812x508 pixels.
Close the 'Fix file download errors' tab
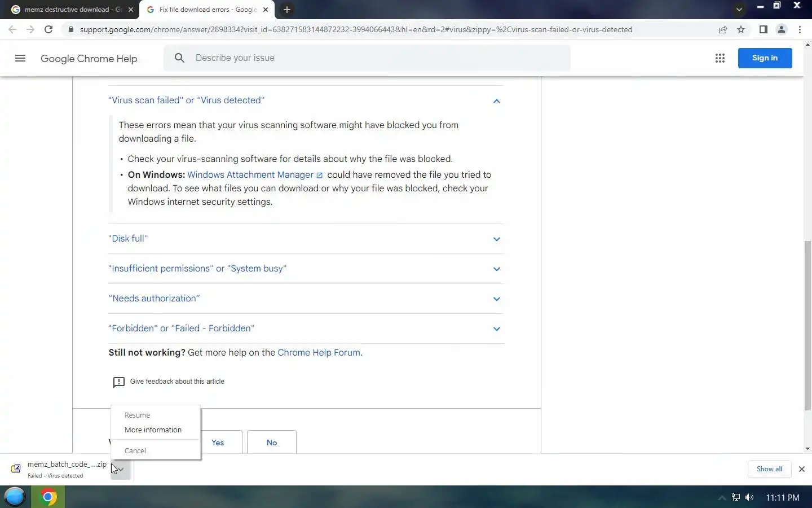tap(266, 10)
